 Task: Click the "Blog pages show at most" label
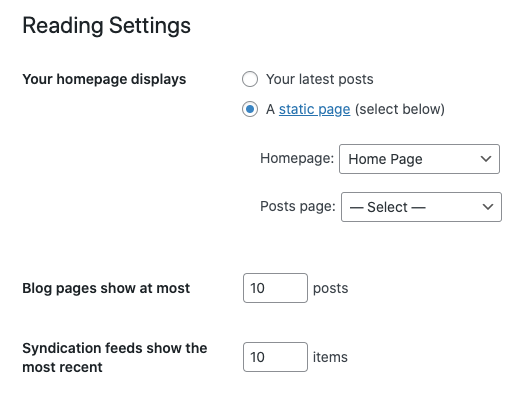coord(106,288)
